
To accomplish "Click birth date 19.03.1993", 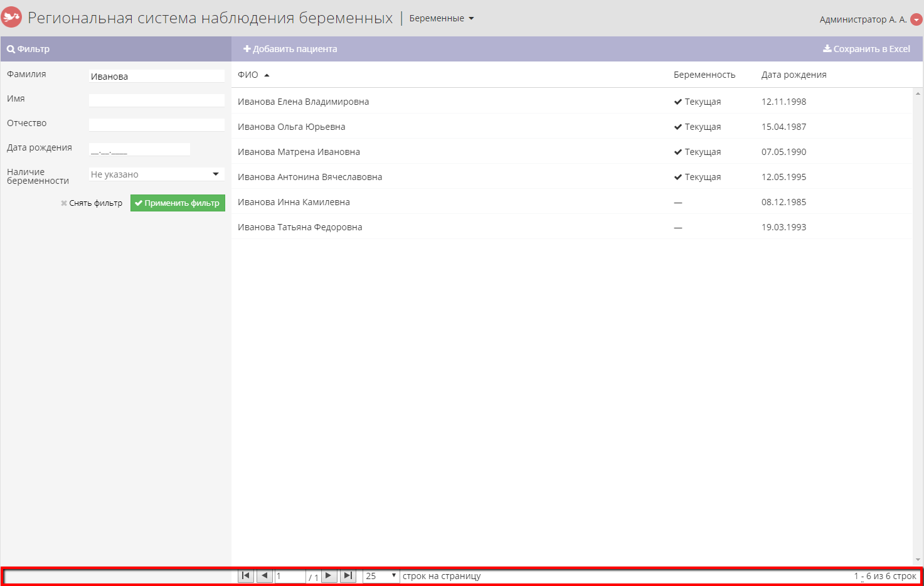I will [x=784, y=227].
